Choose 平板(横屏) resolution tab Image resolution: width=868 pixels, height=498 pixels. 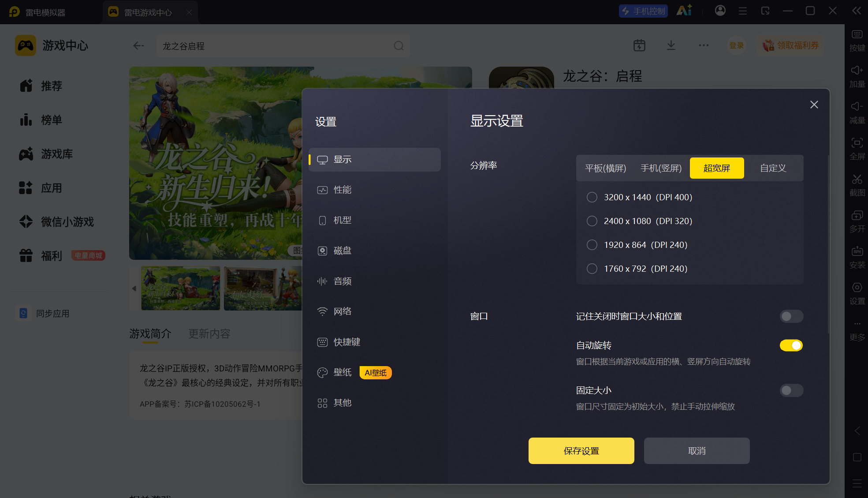click(605, 168)
